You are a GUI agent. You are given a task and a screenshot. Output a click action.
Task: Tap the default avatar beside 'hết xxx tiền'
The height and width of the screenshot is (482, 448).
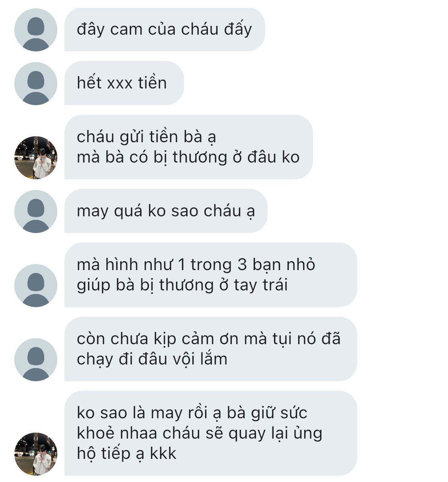click(x=36, y=84)
